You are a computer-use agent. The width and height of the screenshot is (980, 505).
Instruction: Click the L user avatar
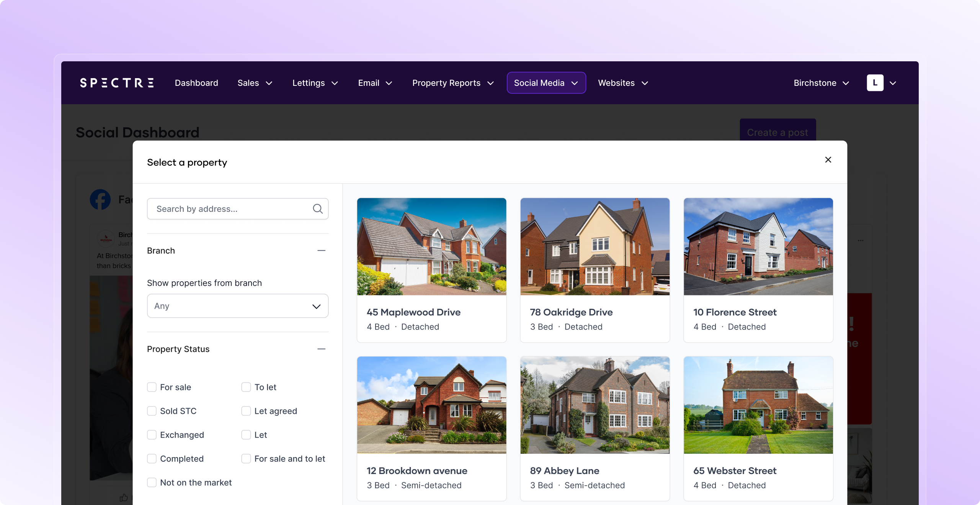click(x=875, y=83)
